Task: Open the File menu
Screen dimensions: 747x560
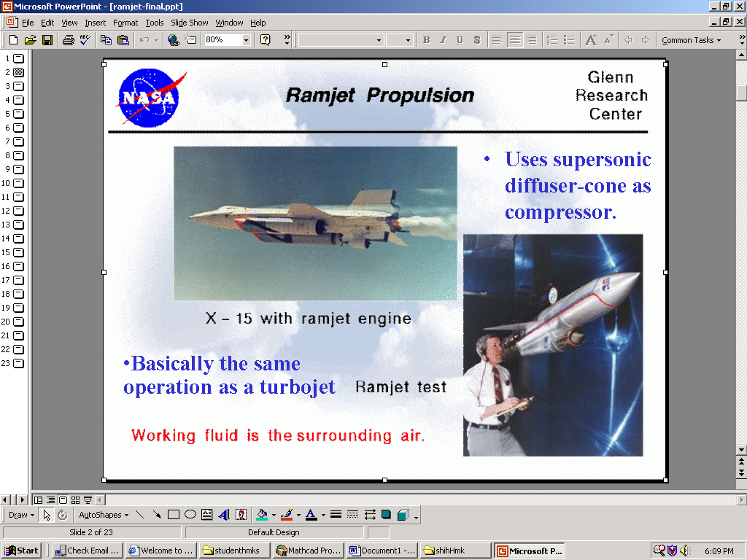Action: [x=28, y=23]
